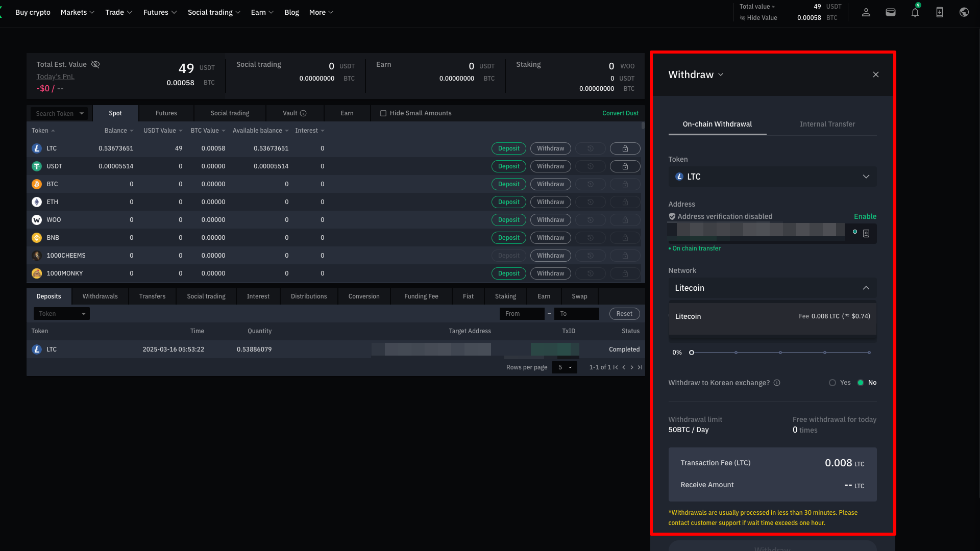Viewport: 980px width, 551px height.
Task: Open the Search Token dropdown
Action: 59,113
